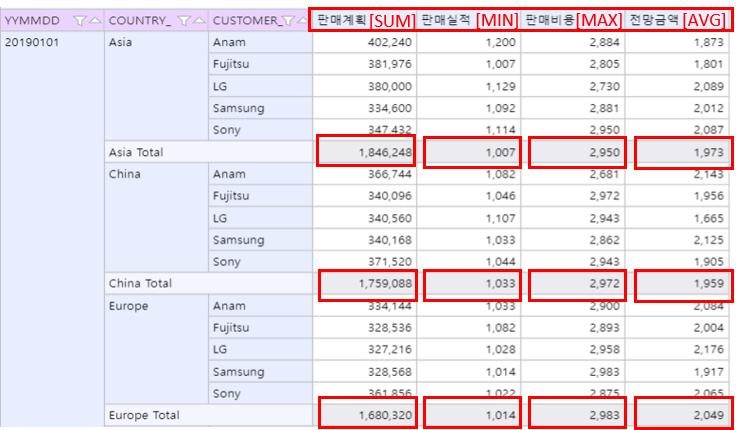Click the 402,240 value for Asia Anam
Viewport: 739px width, 430px height.
(x=364, y=42)
